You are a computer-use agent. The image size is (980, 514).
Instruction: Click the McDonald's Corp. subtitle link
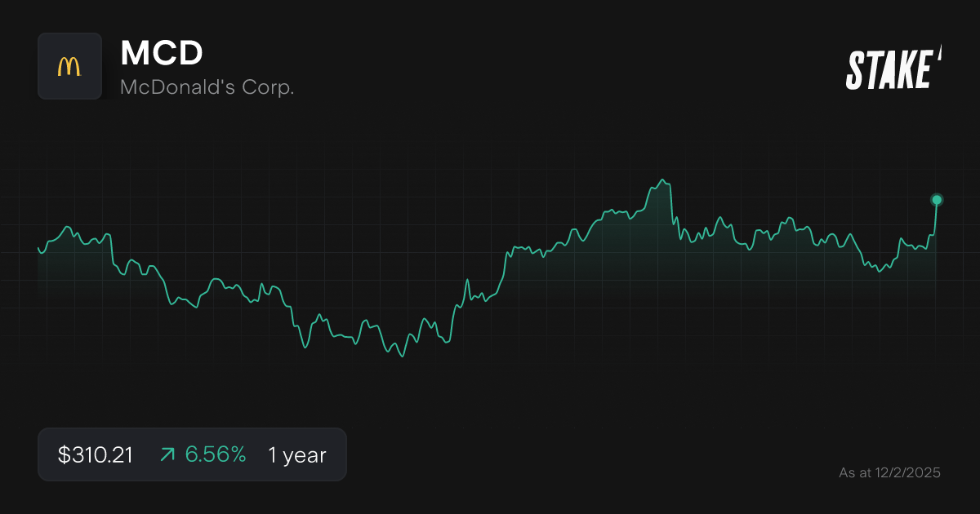click(207, 86)
